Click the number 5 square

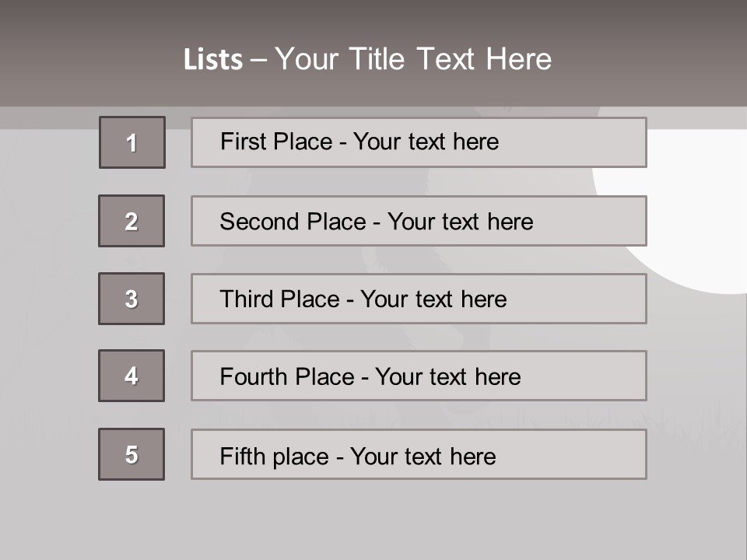click(x=132, y=454)
